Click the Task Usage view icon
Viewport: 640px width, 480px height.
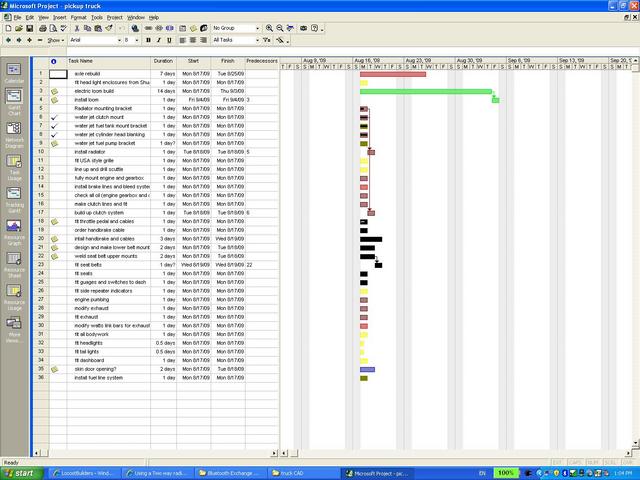tap(15, 162)
